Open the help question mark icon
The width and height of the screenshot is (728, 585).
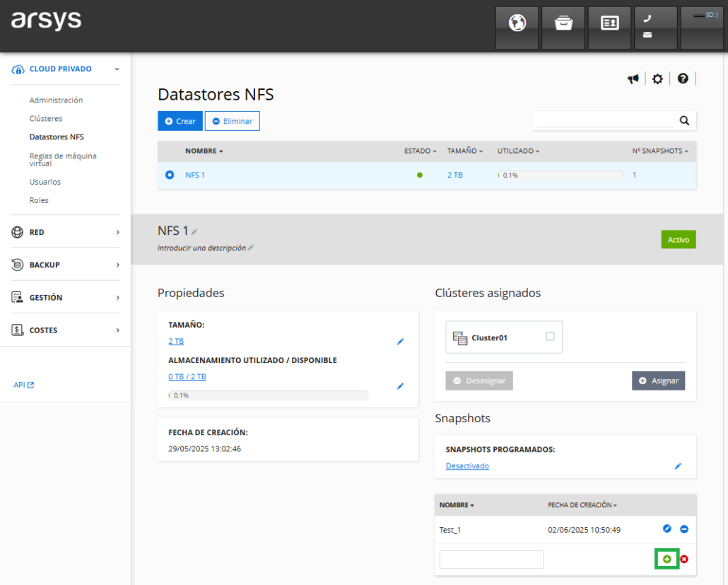(683, 79)
